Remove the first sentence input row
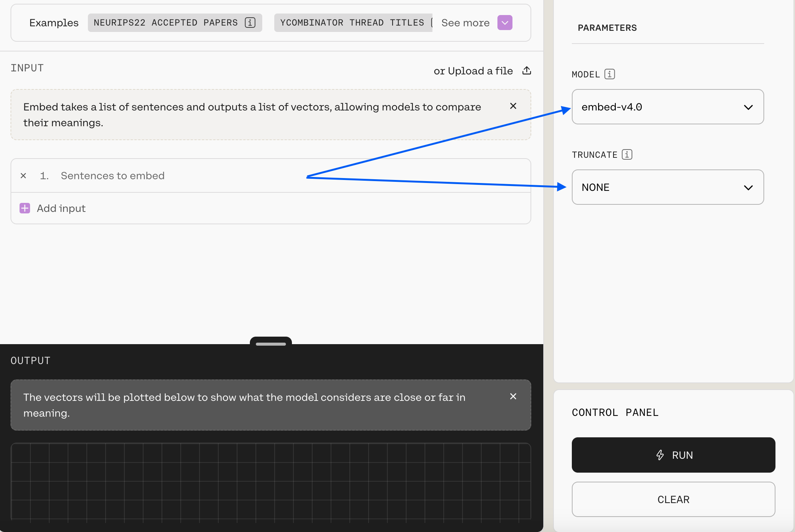The height and width of the screenshot is (532, 795). coord(23,176)
